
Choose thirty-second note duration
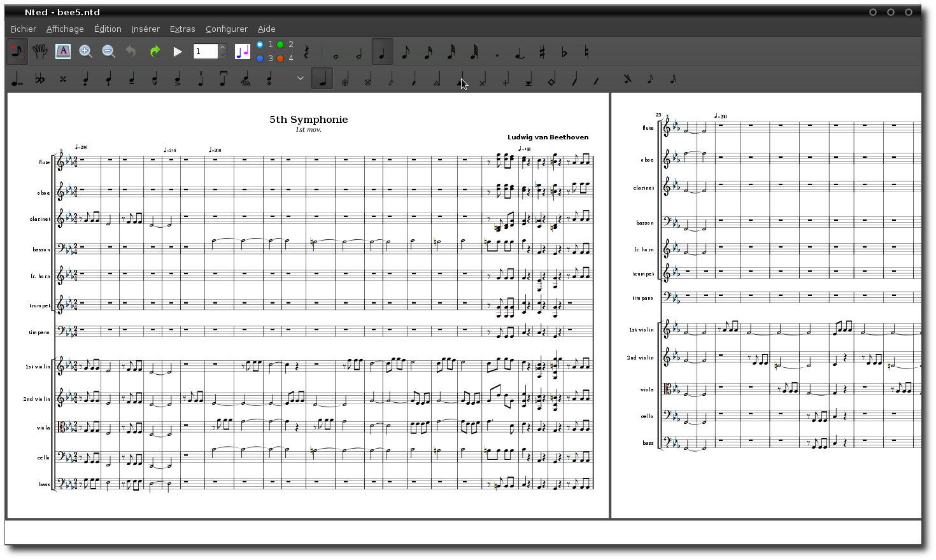pyautogui.click(x=451, y=53)
